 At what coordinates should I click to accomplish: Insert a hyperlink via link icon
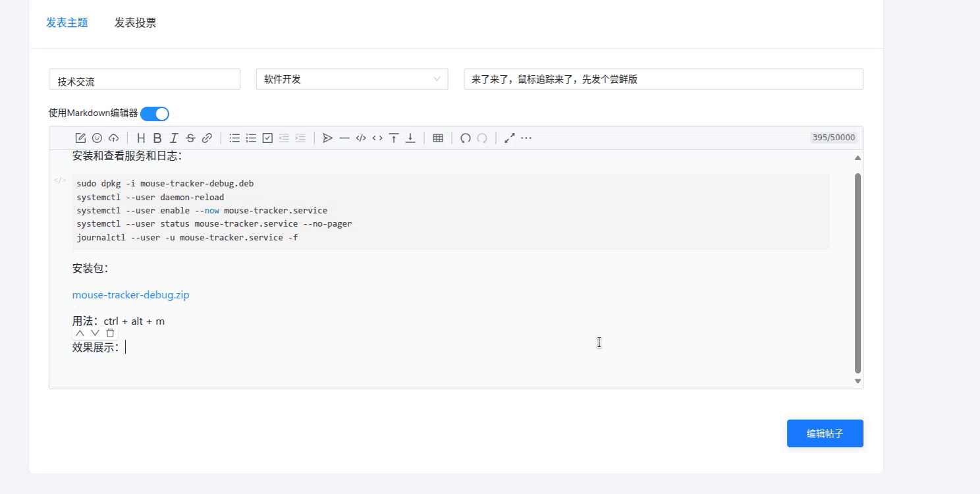tap(207, 138)
